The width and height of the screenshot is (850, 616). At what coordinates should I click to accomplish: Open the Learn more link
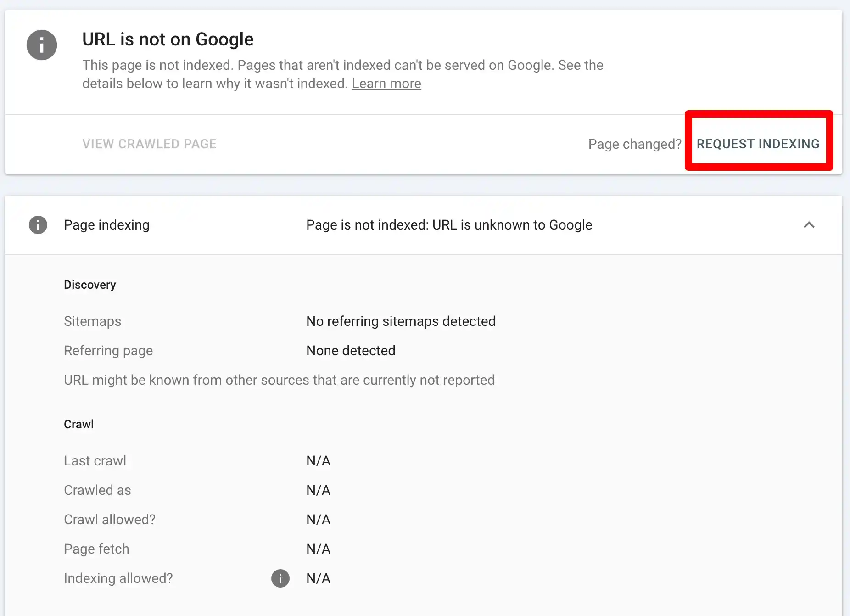click(x=386, y=84)
